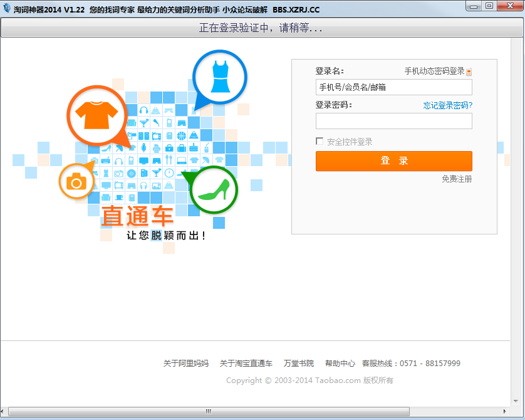Viewport: 525px width, 420px height.
Task: Open the 关于阿里妈妈 footer link
Action: click(x=185, y=364)
